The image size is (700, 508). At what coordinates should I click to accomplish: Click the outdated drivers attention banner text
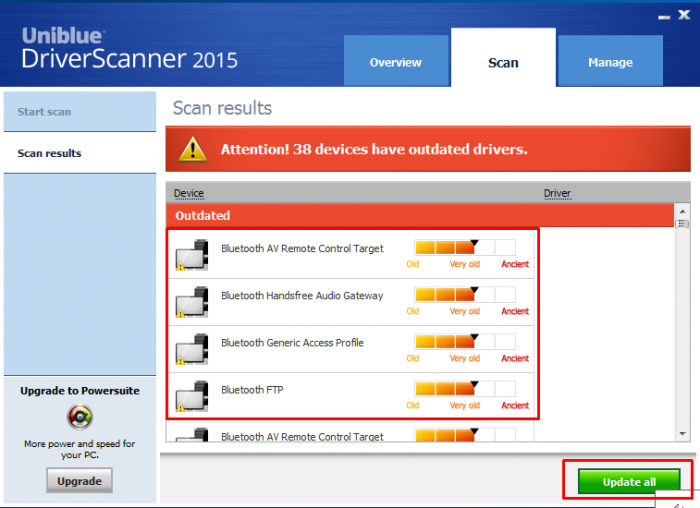(374, 149)
